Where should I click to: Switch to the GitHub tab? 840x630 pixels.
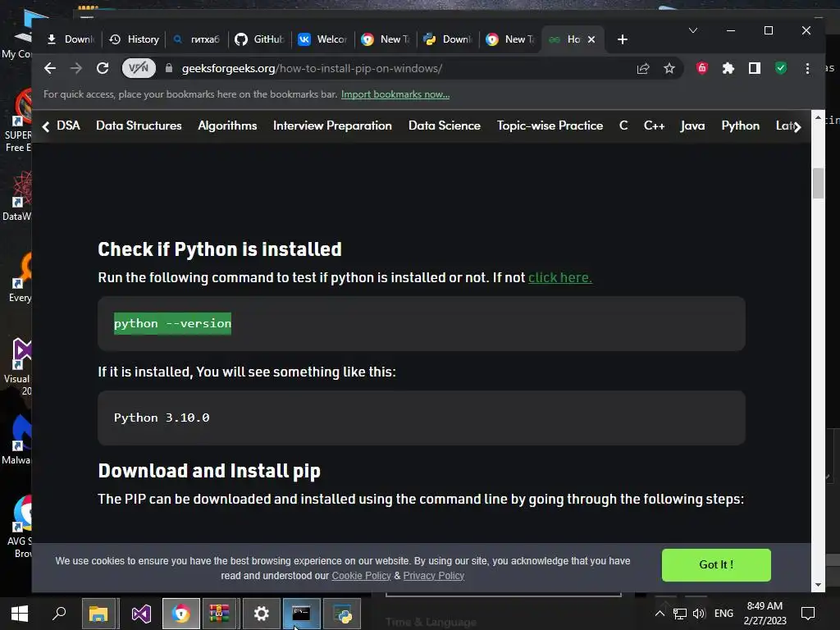[x=260, y=39]
